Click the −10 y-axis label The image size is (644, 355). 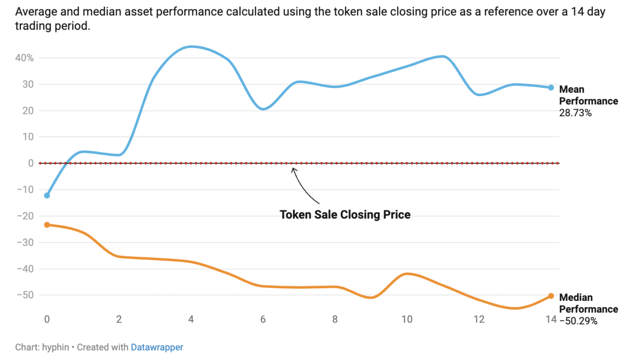point(25,190)
